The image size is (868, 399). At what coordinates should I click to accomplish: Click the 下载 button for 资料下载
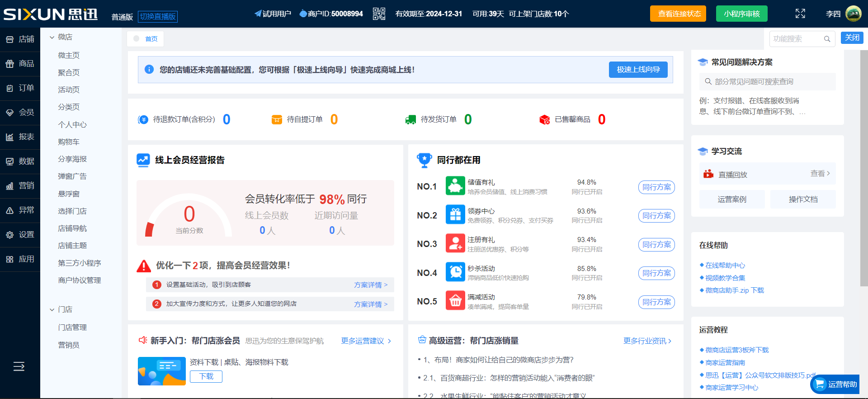pos(206,377)
